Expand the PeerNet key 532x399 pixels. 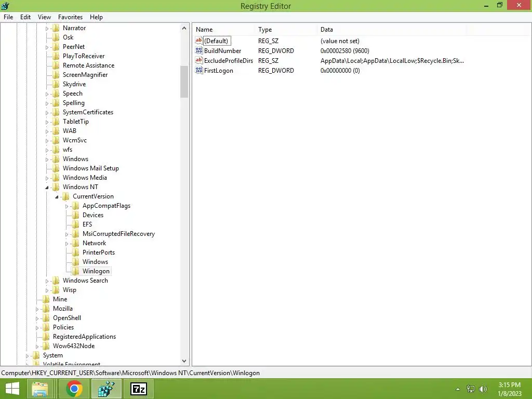[x=47, y=47]
